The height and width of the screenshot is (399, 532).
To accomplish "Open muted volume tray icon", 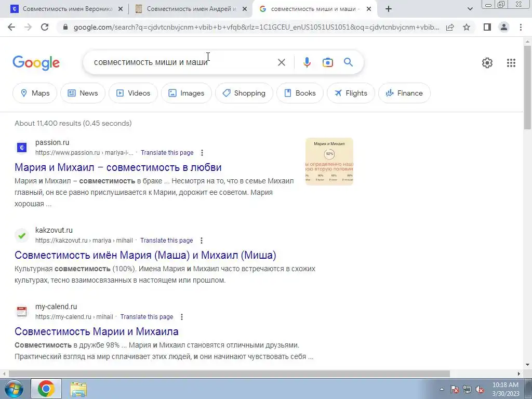I will tap(480, 390).
